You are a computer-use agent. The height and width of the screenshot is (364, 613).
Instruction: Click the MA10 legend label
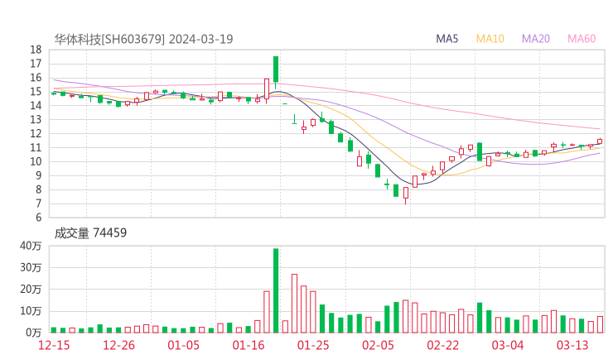tap(490, 39)
